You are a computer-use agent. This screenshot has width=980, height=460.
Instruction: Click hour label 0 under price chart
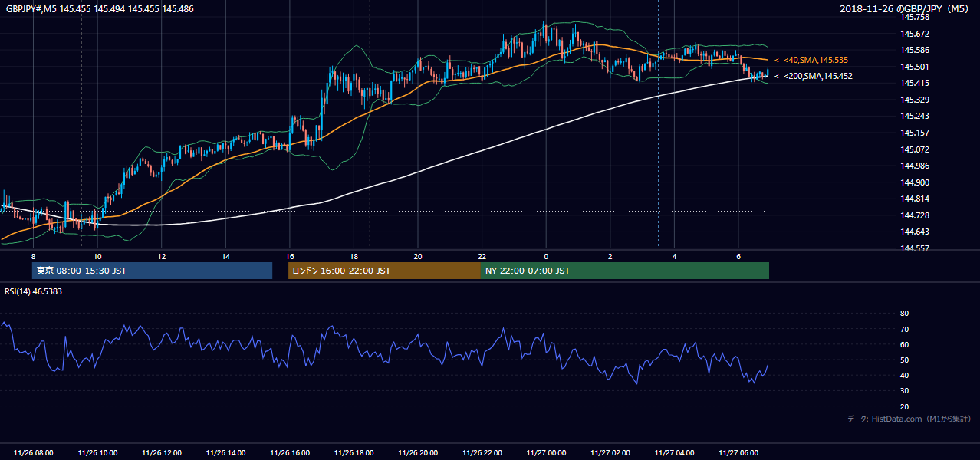546,256
